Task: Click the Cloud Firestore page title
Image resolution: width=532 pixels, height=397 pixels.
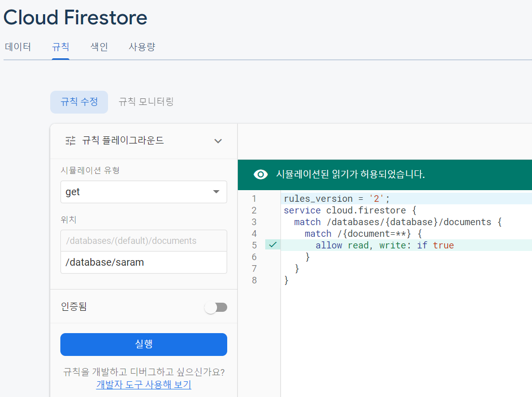Action: point(76,18)
